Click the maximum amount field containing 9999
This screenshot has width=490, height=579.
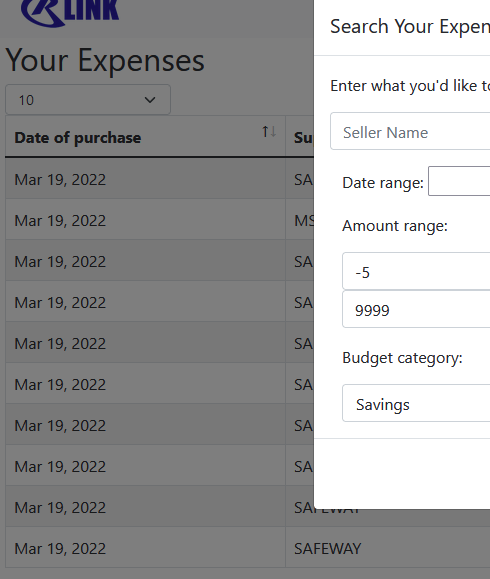pos(416,309)
